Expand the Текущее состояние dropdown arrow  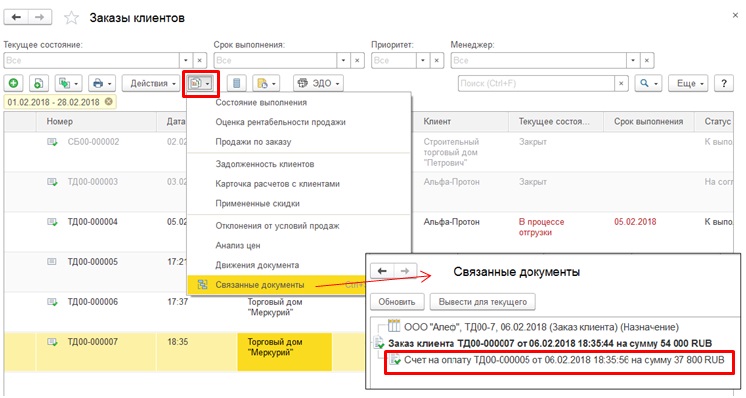pos(186,60)
